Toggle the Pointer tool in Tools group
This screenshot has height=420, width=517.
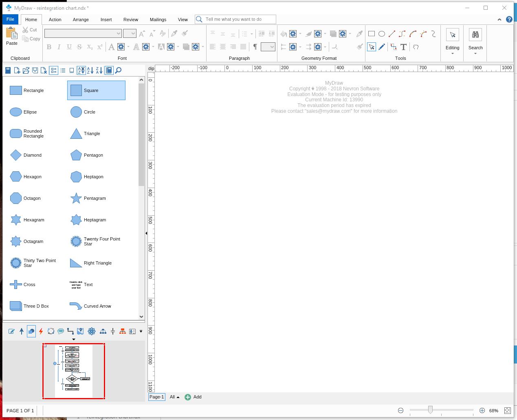(x=372, y=47)
